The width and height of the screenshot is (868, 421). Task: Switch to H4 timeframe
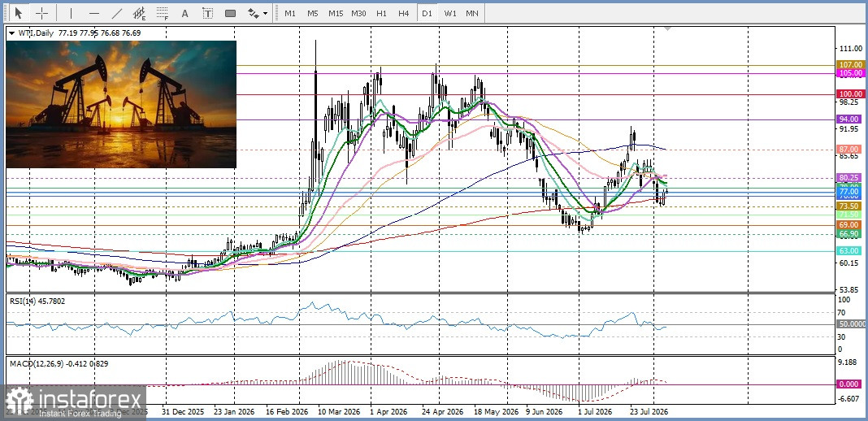coord(404,13)
